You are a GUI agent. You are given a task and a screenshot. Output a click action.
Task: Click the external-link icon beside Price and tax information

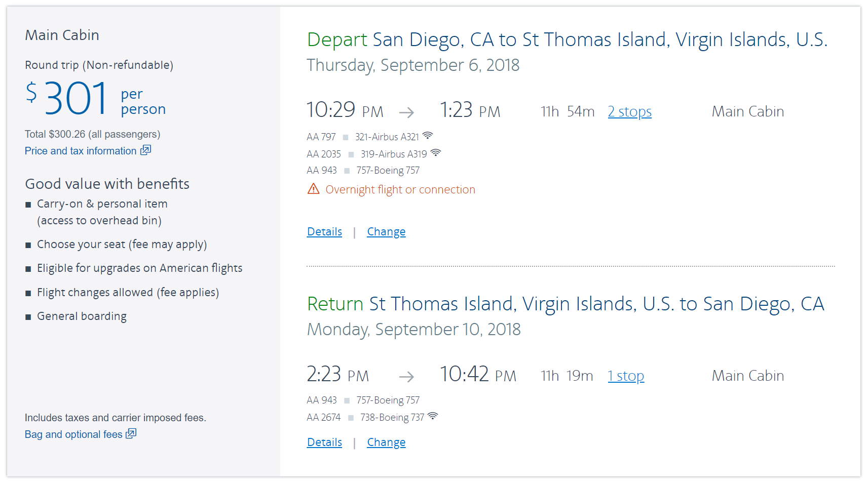(x=145, y=150)
